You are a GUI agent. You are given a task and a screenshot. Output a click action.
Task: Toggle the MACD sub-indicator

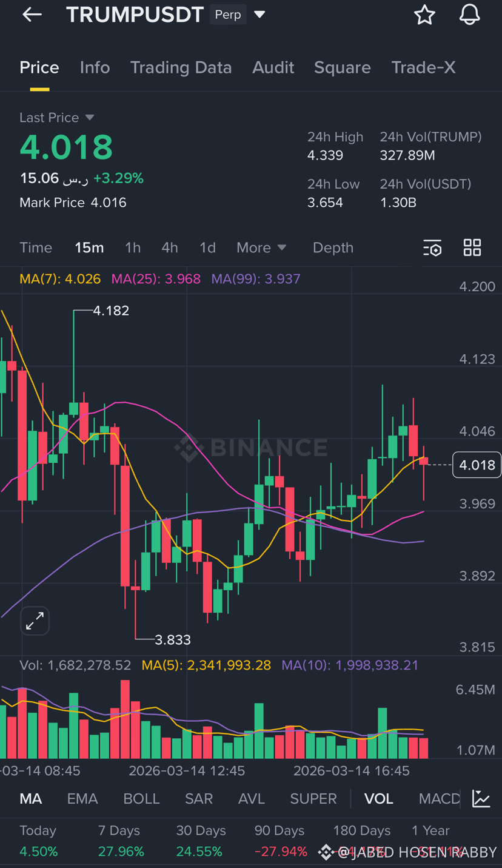point(440,799)
